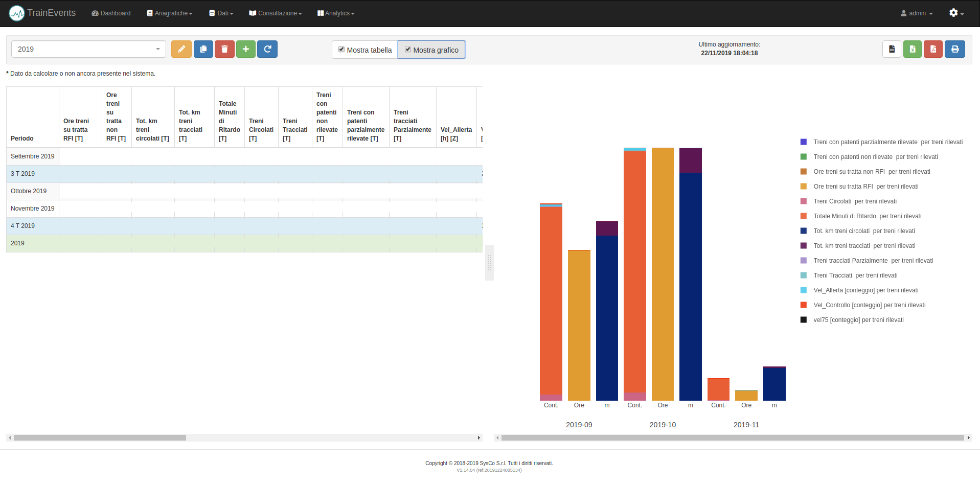
Task: Open the admin user dropdown
Action: 917,13
